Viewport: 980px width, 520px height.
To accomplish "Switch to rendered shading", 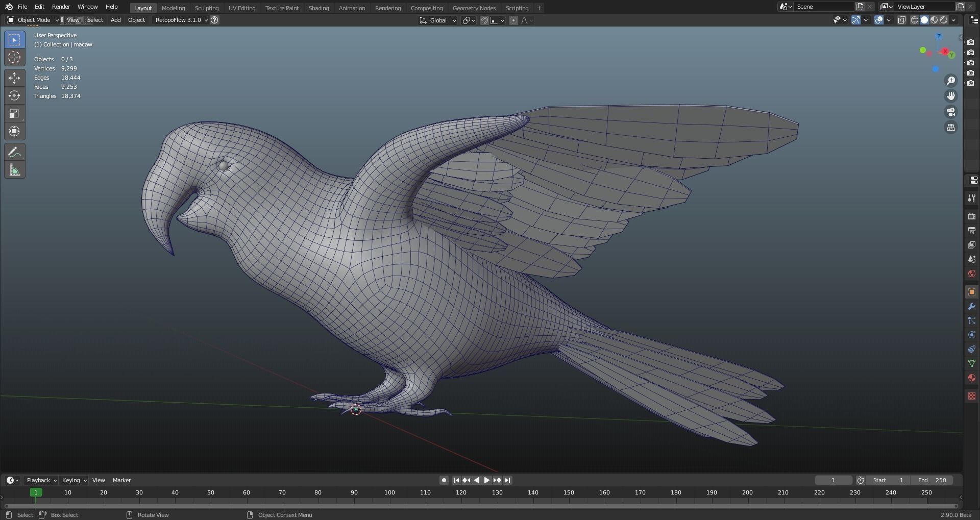I will (x=944, y=20).
